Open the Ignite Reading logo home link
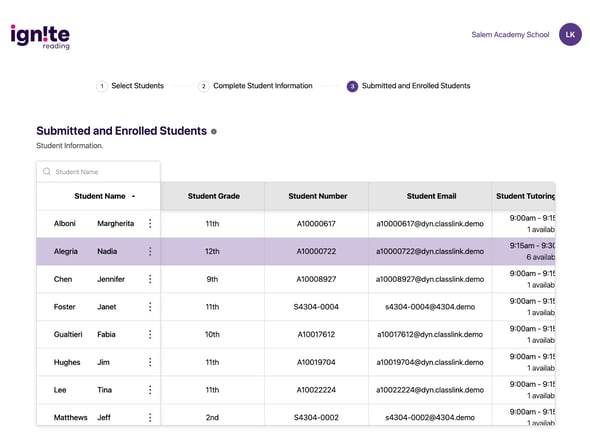Image resolution: width=590 pixels, height=437 pixels. pos(40,37)
